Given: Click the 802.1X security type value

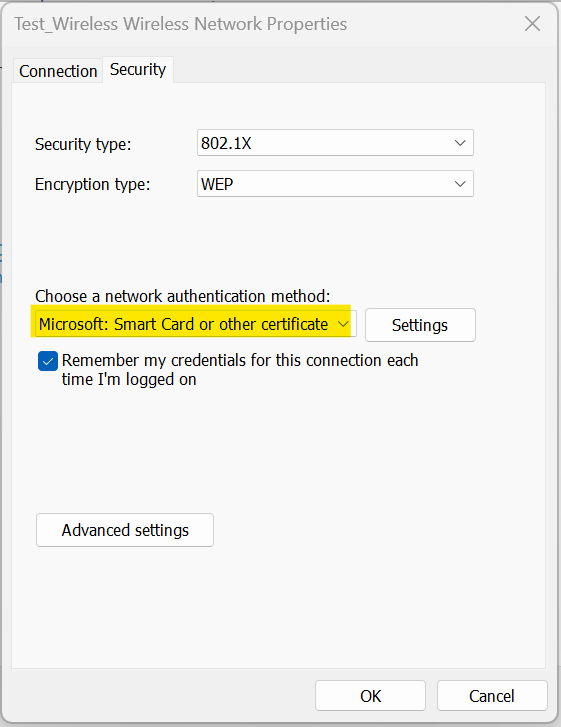Looking at the screenshot, I should coord(226,143).
